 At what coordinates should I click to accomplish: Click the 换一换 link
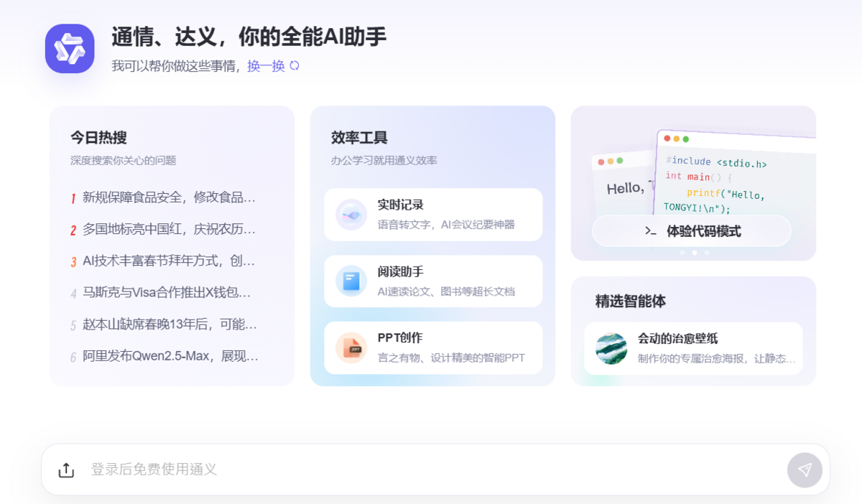266,66
